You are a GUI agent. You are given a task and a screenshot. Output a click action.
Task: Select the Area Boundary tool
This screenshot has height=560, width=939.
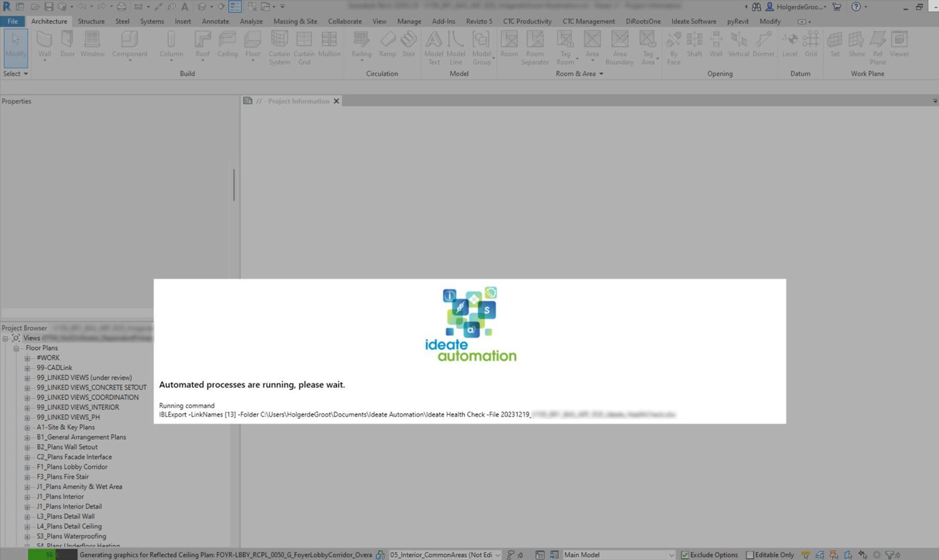[619, 48]
